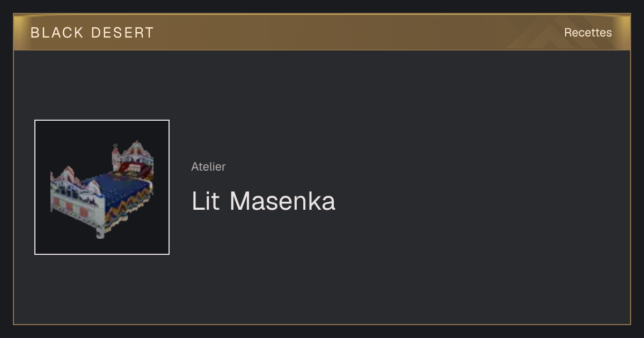Image resolution: width=644 pixels, height=338 pixels.
Task: Click the word Masenka in the title
Action: coord(283,201)
